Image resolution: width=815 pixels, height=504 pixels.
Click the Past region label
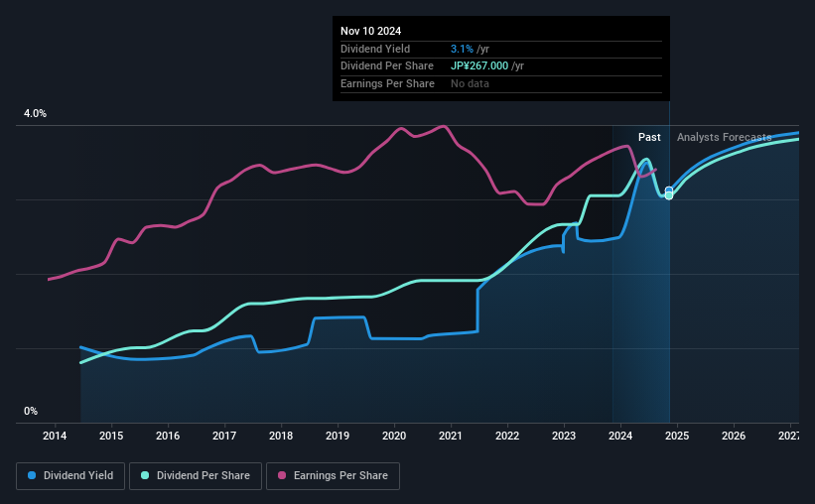[x=649, y=137]
